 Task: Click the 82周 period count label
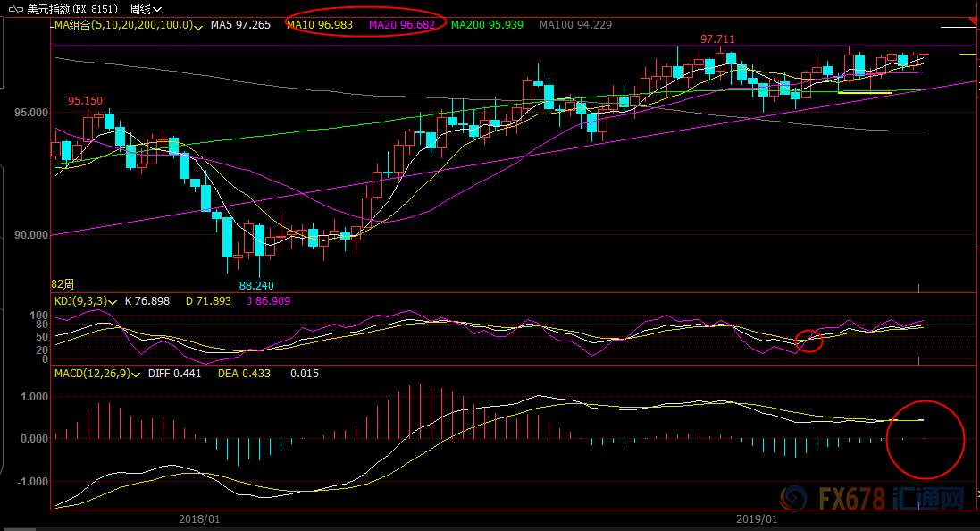coord(63,283)
